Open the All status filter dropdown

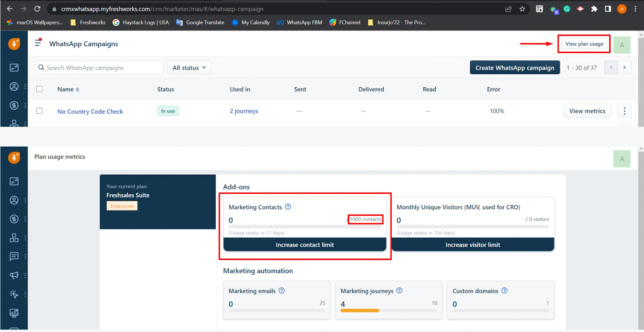pyautogui.click(x=189, y=68)
